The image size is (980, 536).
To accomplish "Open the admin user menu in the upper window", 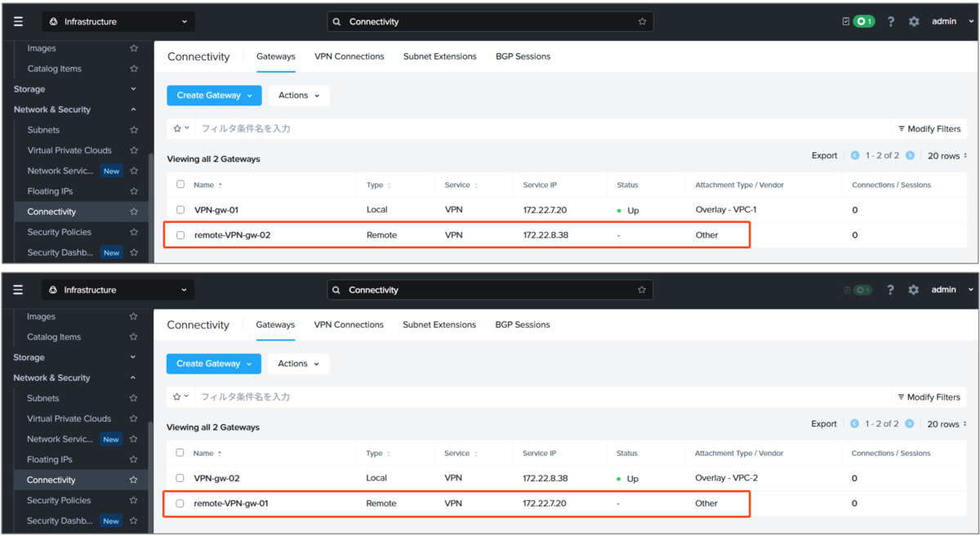I will 952,21.
